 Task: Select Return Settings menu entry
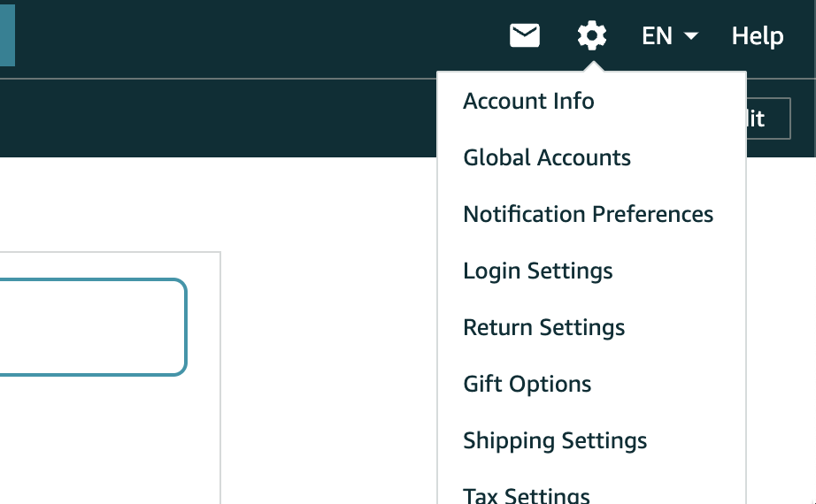coord(543,327)
